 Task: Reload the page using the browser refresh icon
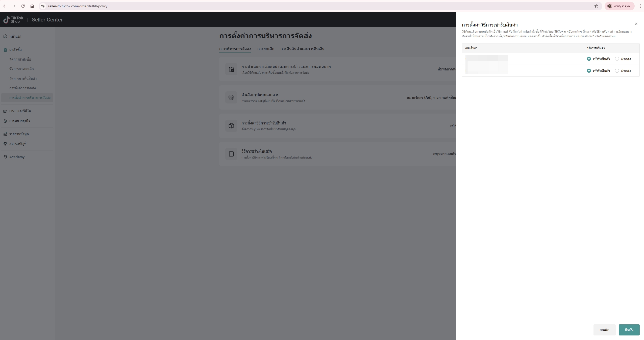[23, 6]
